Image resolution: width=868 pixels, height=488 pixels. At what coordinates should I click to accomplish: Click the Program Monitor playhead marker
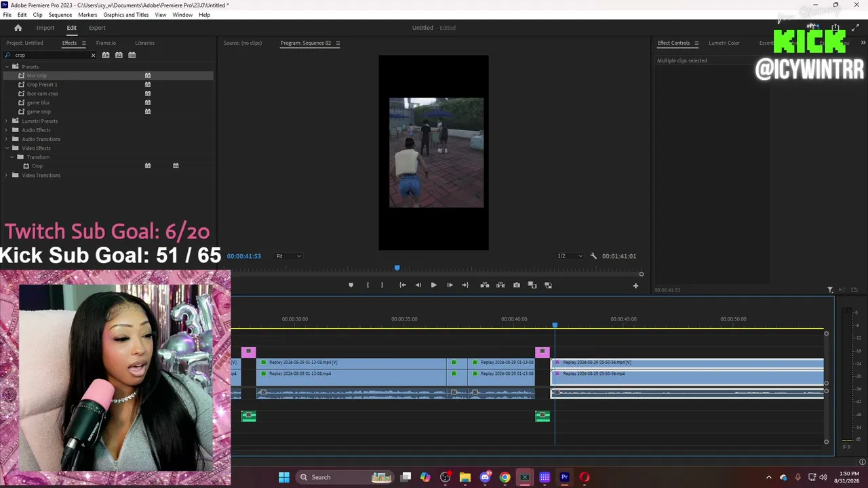pos(397,268)
